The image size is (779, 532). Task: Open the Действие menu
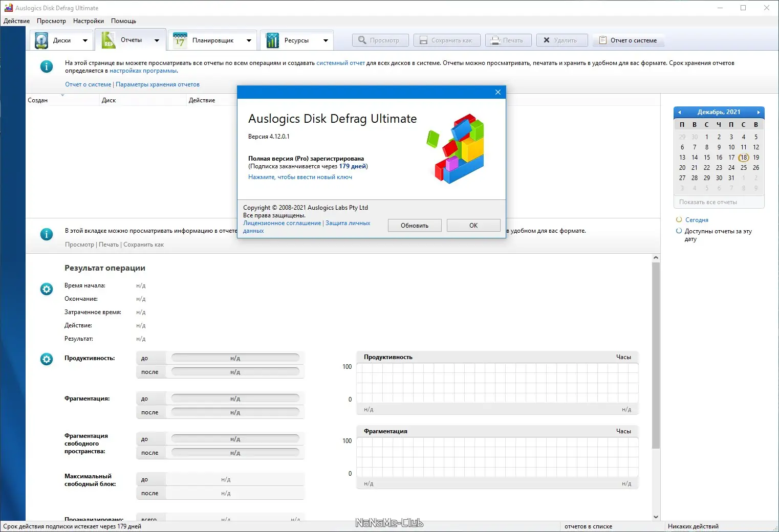click(x=16, y=21)
